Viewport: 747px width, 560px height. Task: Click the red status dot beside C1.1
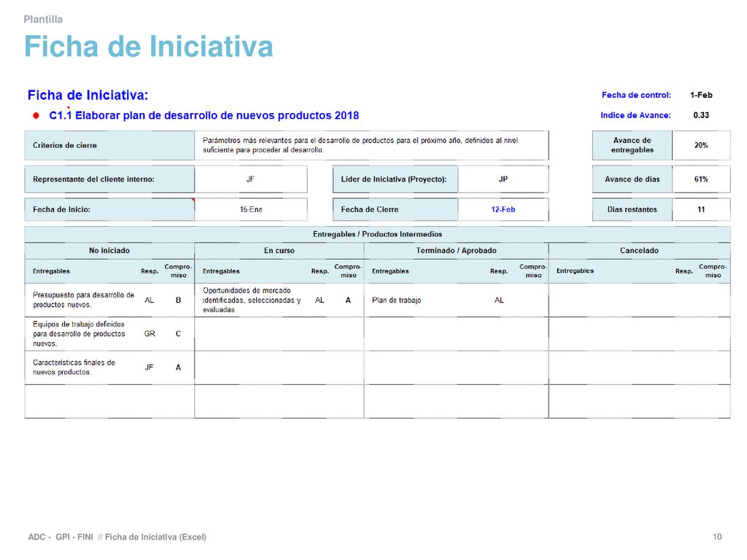coord(36,116)
